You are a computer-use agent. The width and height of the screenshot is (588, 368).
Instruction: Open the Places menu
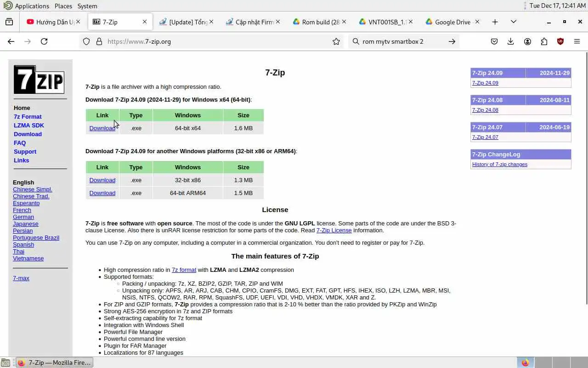point(63,6)
